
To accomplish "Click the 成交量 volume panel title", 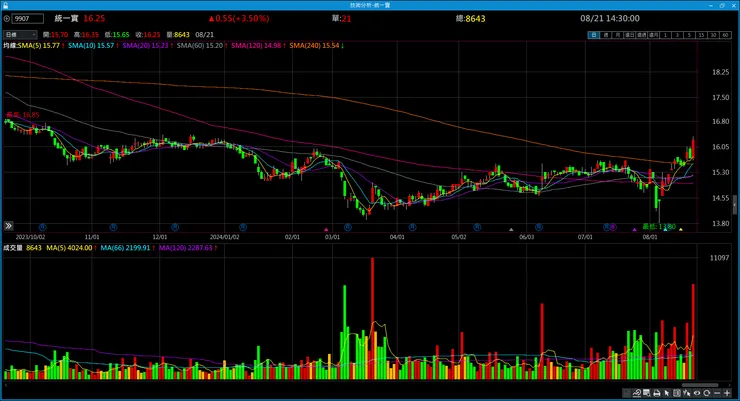I will click(13, 248).
